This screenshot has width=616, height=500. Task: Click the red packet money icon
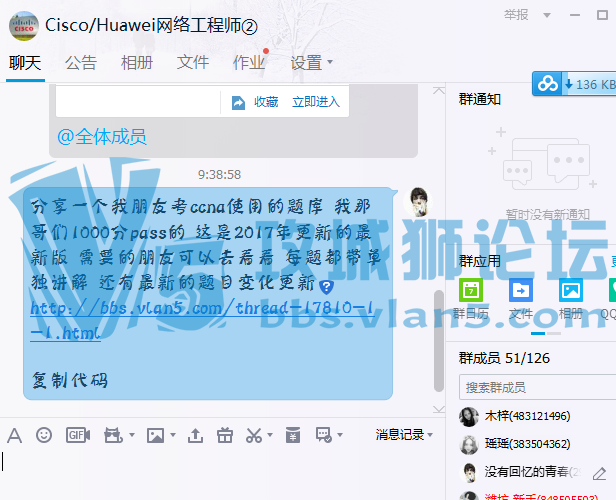click(293, 435)
